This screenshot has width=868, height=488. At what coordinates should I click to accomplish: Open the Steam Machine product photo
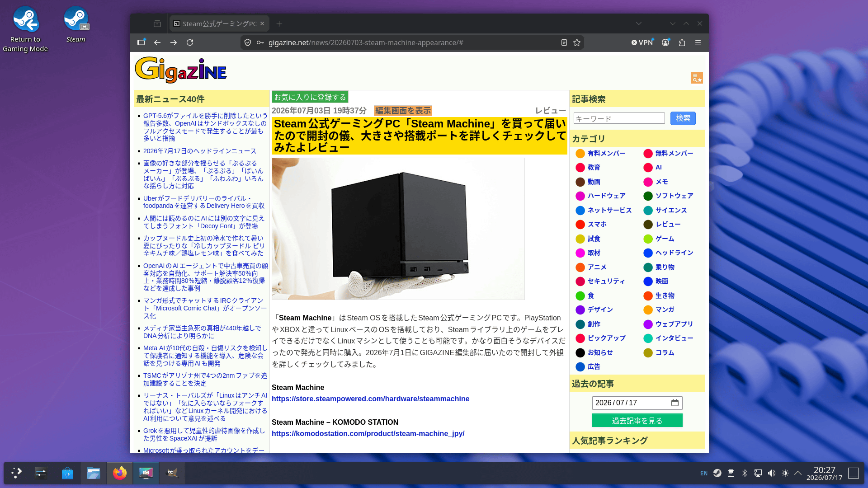click(398, 229)
